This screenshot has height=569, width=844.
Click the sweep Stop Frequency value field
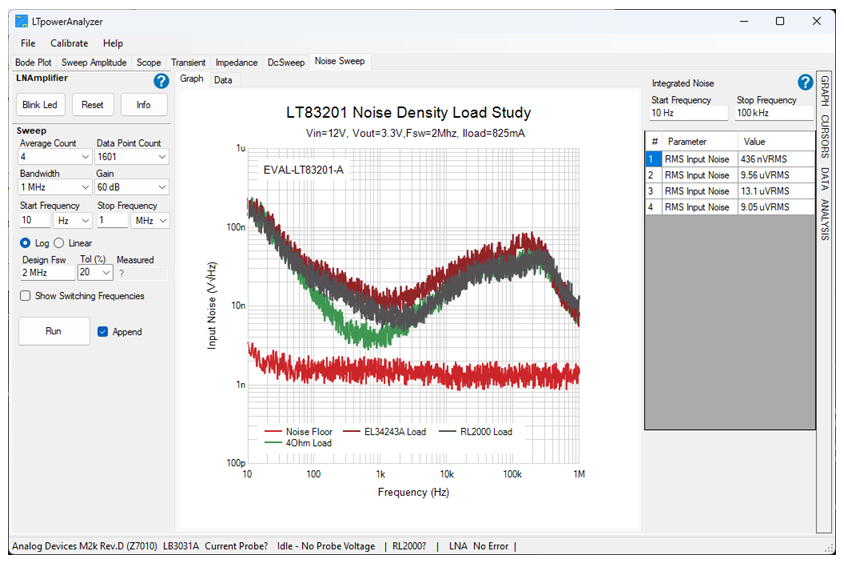(x=112, y=221)
